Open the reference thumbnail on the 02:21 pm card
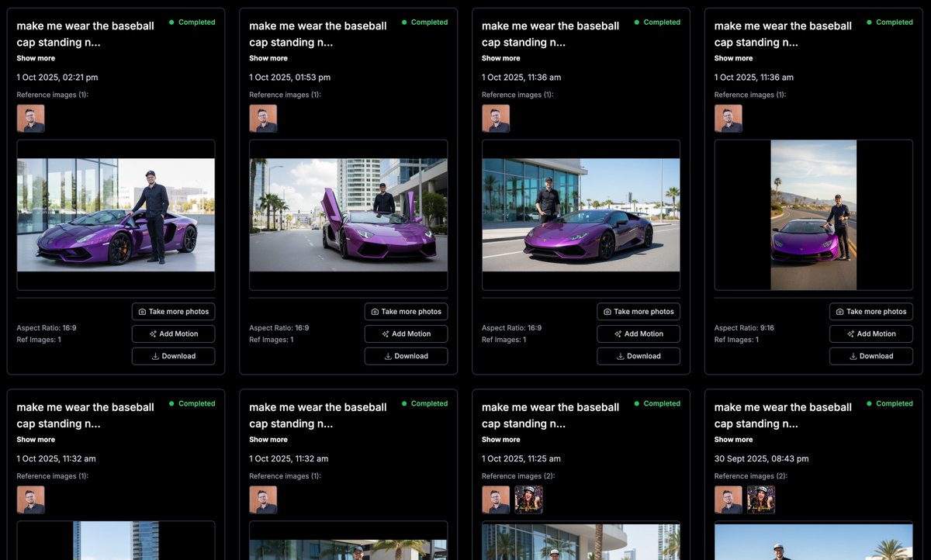 (x=30, y=119)
